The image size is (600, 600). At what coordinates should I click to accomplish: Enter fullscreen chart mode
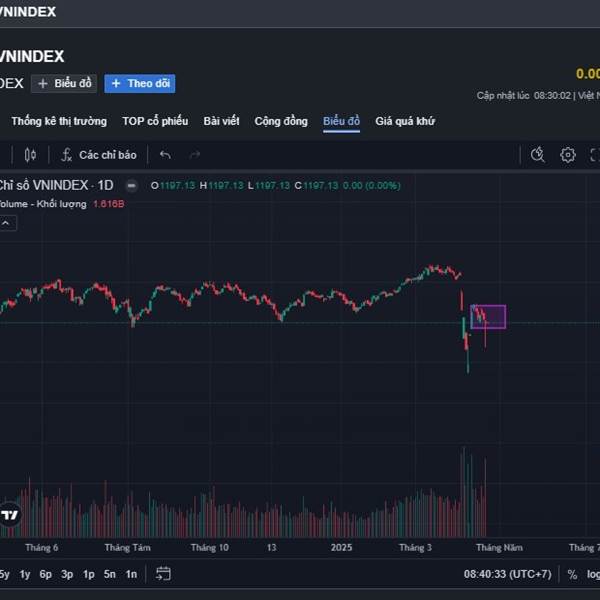click(x=594, y=155)
